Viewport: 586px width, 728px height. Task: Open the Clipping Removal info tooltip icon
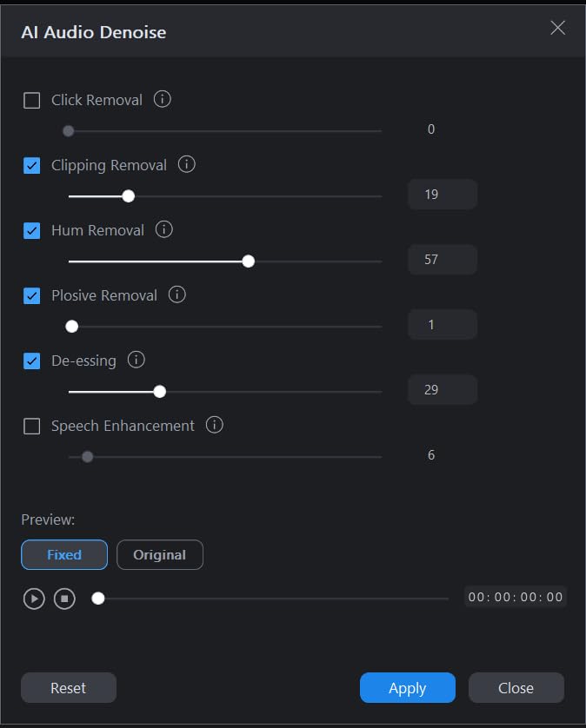coord(187,164)
